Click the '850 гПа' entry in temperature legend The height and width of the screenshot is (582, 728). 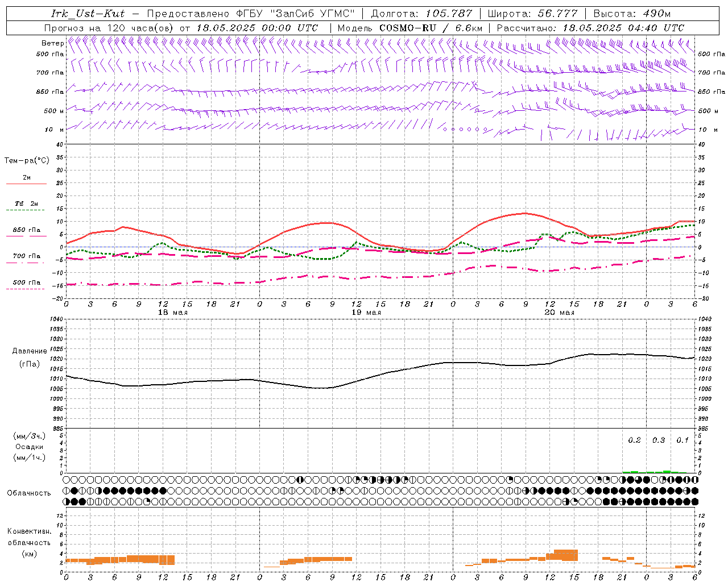point(27,230)
